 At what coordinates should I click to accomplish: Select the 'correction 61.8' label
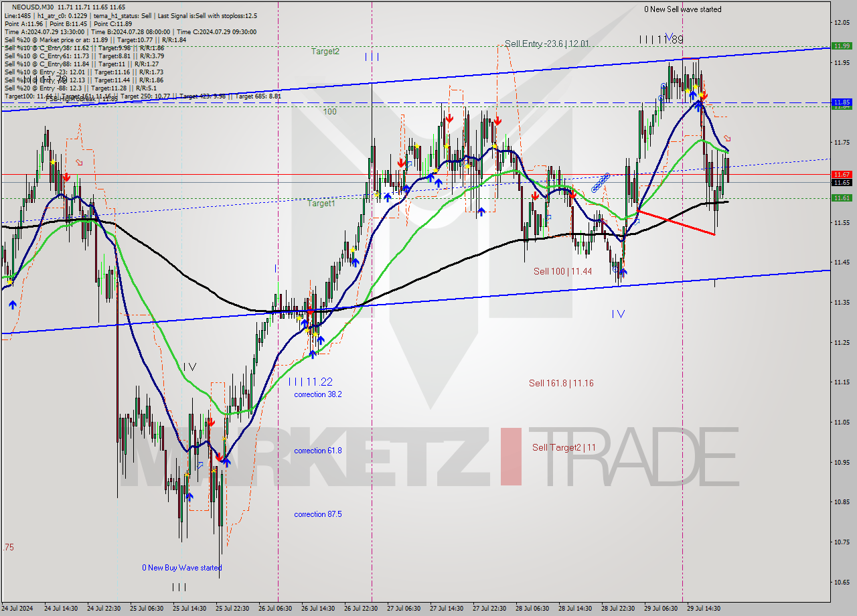pyautogui.click(x=317, y=451)
